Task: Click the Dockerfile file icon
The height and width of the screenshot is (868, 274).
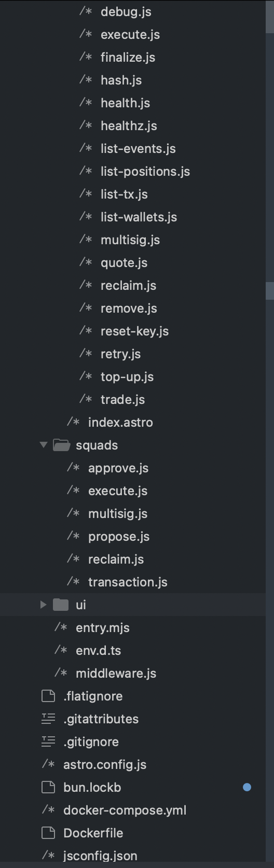Action: tap(48, 833)
